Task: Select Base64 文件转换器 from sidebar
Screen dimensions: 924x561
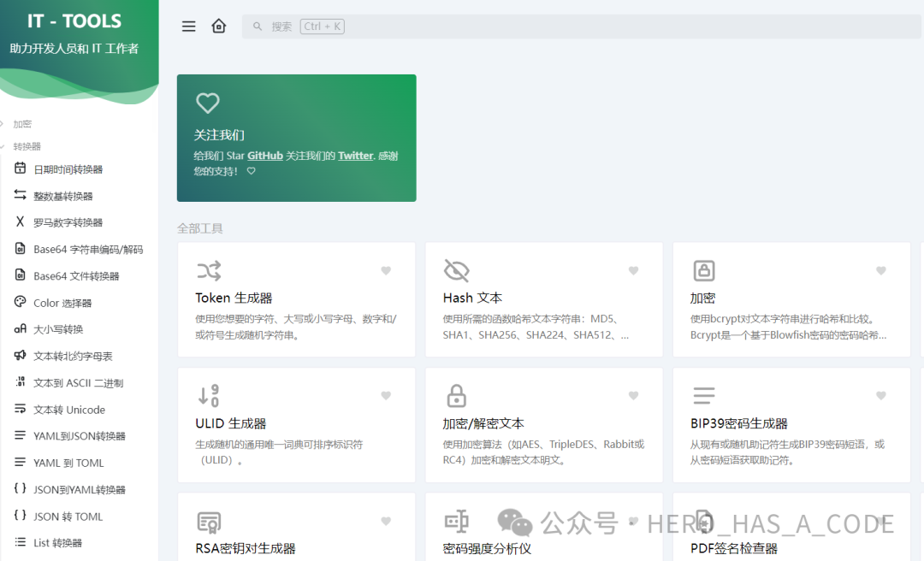Action: [x=76, y=276]
